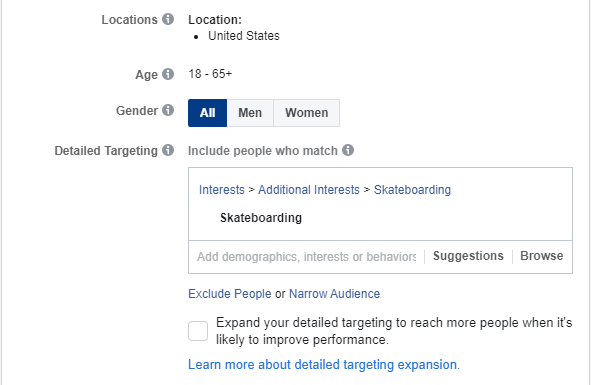
Task: Click the info icon next to Locations
Action: [168, 19]
